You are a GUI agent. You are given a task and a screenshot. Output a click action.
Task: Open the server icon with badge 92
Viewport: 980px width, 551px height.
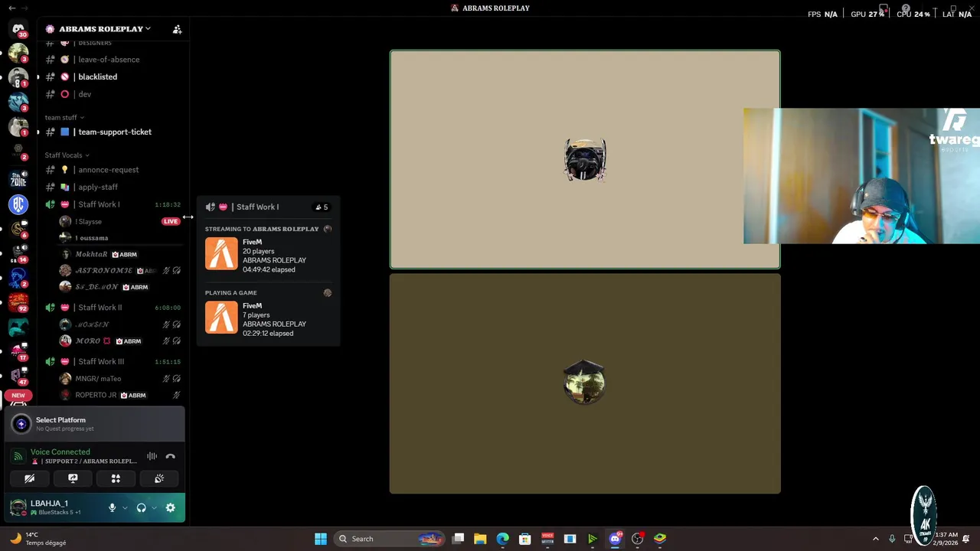18,302
